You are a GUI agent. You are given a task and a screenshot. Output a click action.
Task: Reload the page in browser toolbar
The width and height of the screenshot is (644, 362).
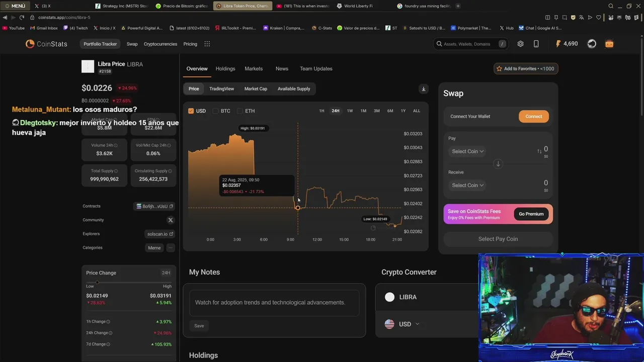21,17
